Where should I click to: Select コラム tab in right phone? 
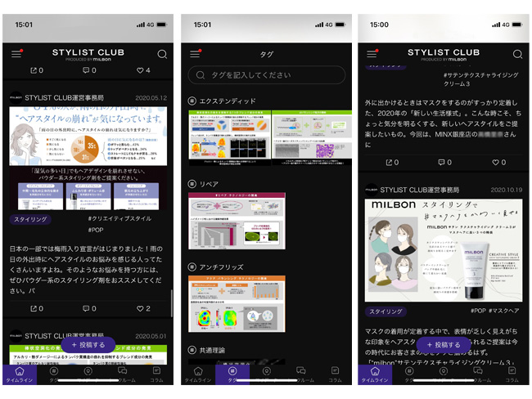(512, 374)
